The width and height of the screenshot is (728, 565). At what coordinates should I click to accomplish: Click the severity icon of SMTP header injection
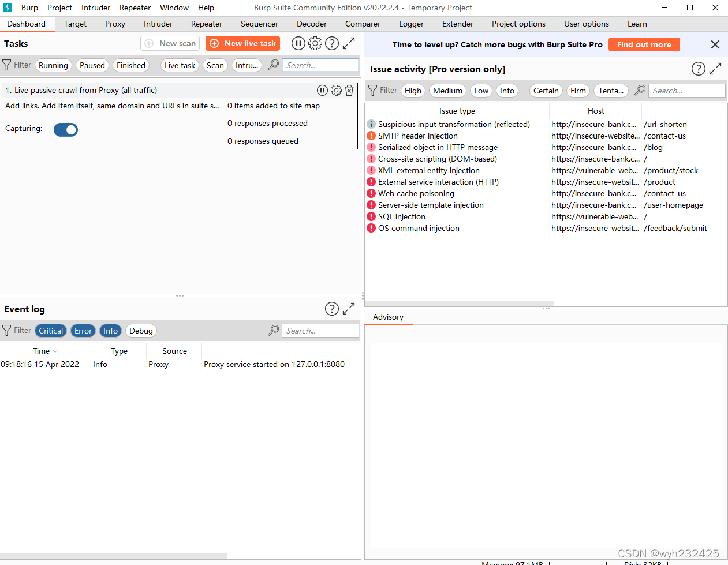tap(371, 136)
